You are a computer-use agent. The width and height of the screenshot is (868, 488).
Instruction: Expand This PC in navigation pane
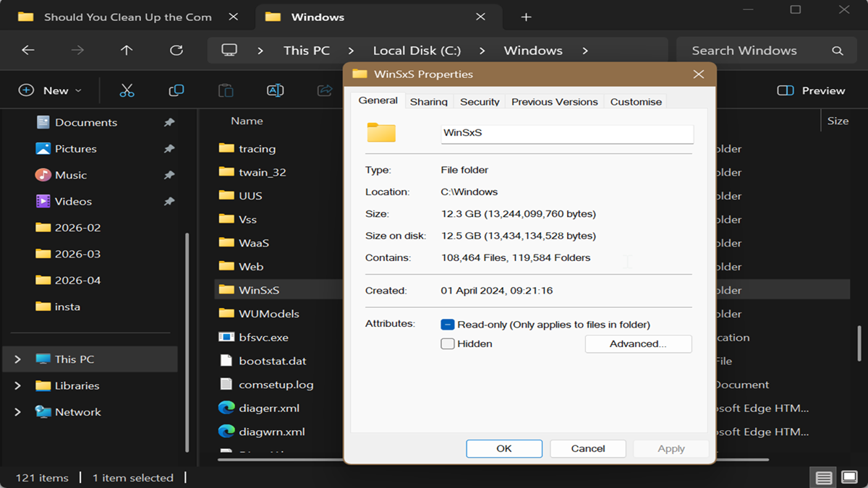18,359
